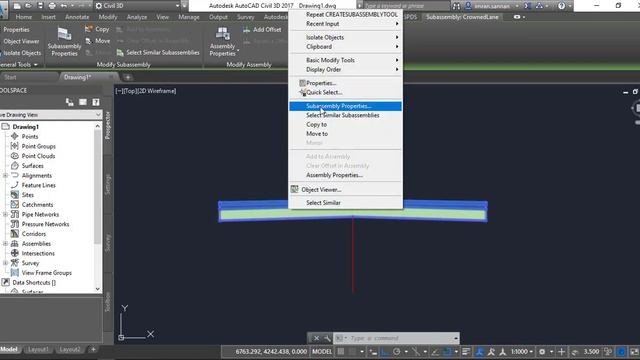Expand the Assemblies tree node
The image size is (640, 360).
(x=5, y=244)
